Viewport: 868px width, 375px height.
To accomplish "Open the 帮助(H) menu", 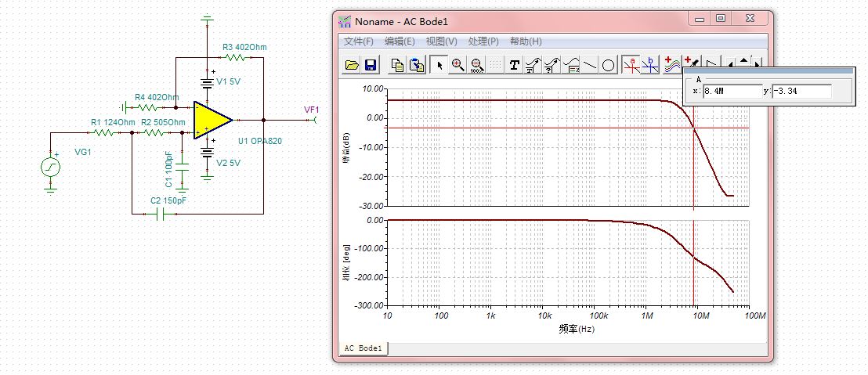I will click(526, 41).
